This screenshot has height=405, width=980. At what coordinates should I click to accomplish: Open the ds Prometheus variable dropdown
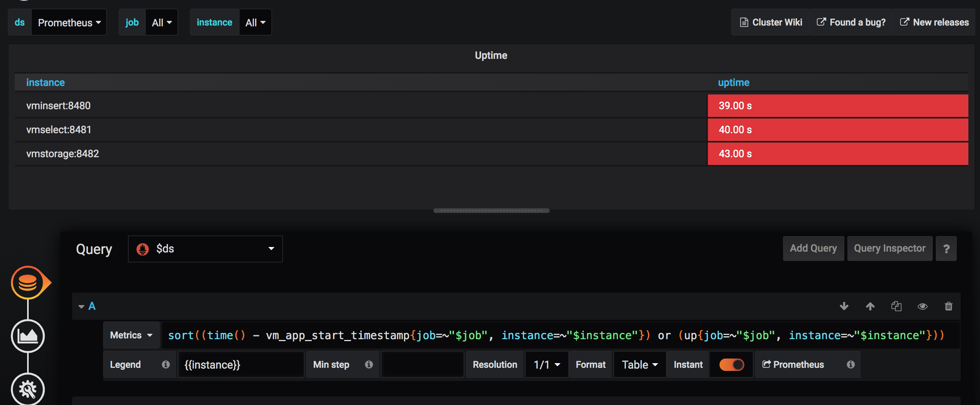(69, 22)
